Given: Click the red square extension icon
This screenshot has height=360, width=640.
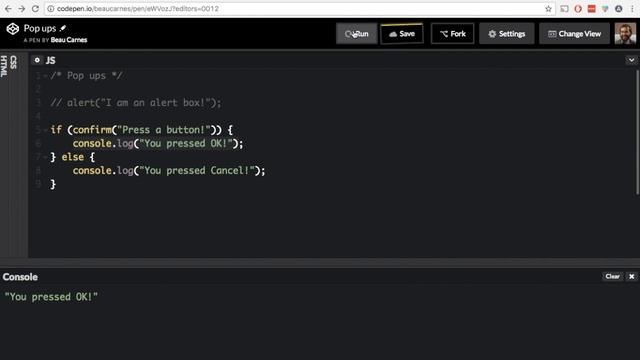Looking at the screenshot, I should 591,9.
